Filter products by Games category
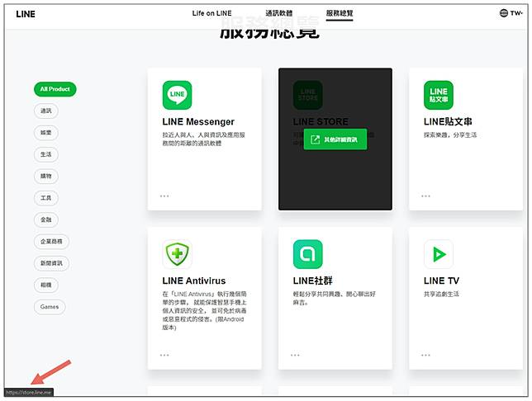 click(50, 307)
